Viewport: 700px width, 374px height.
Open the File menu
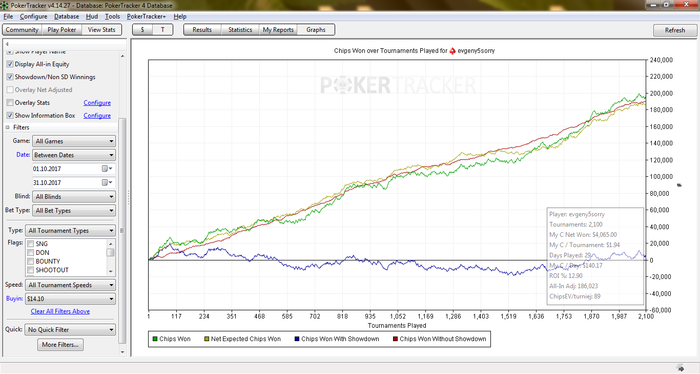pyautogui.click(x=8, y=17)
